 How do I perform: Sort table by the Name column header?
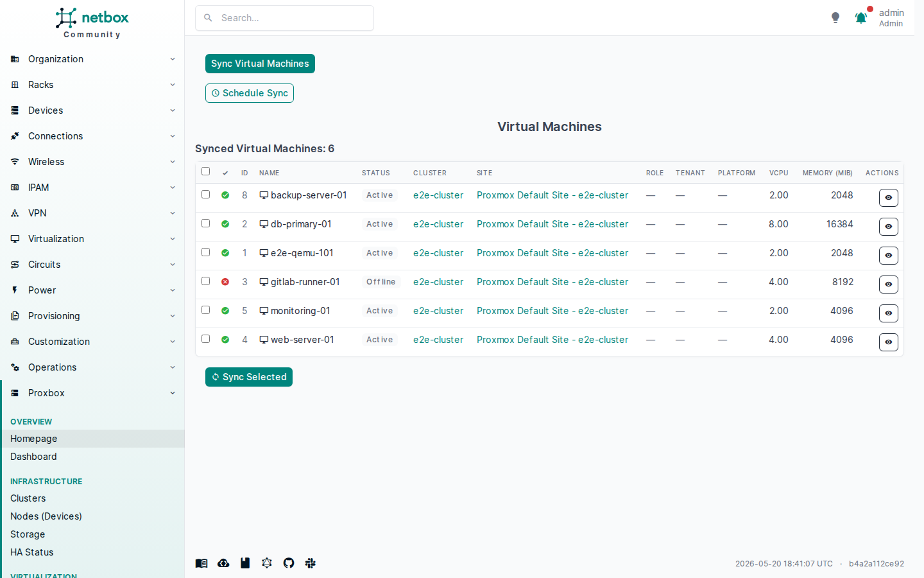click(x=269, y=173)
